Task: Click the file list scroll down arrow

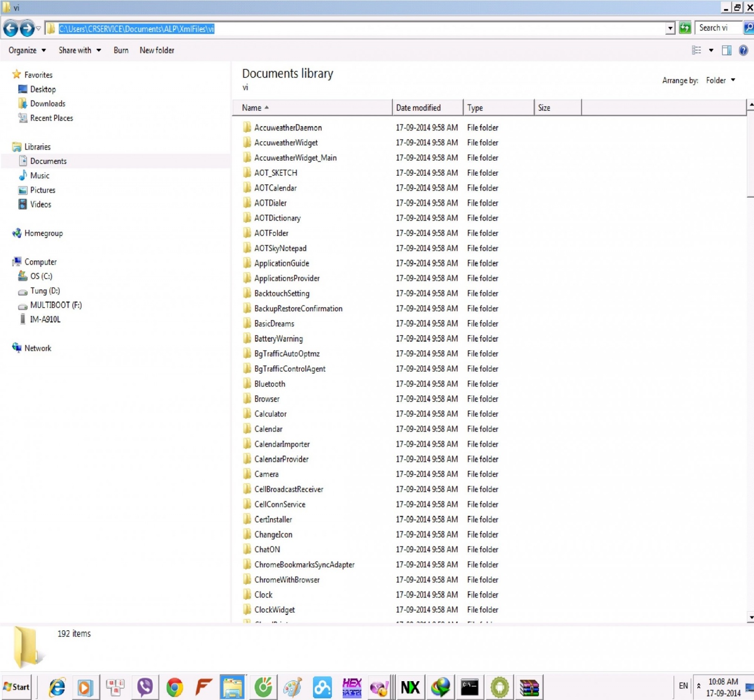Action: click(750, 617)
